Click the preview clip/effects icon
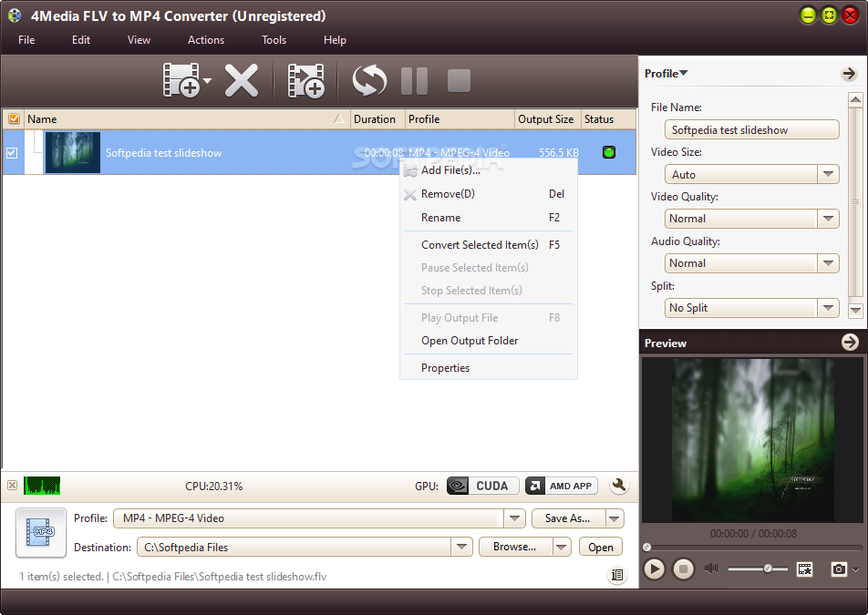Viewport: 868px width, 615px height. 805,569
